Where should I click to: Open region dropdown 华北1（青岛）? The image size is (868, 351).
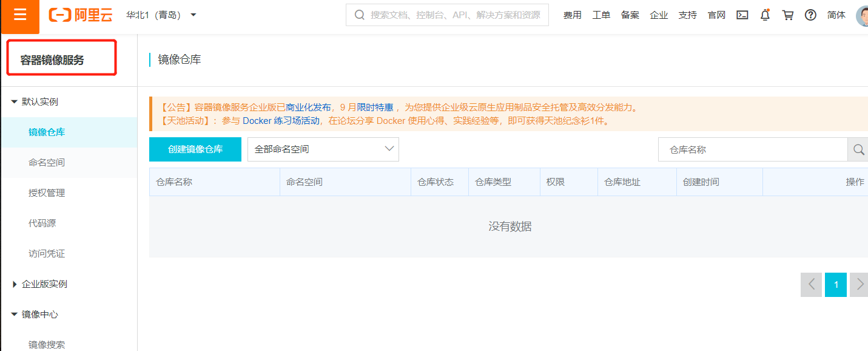tap(161, 15)
